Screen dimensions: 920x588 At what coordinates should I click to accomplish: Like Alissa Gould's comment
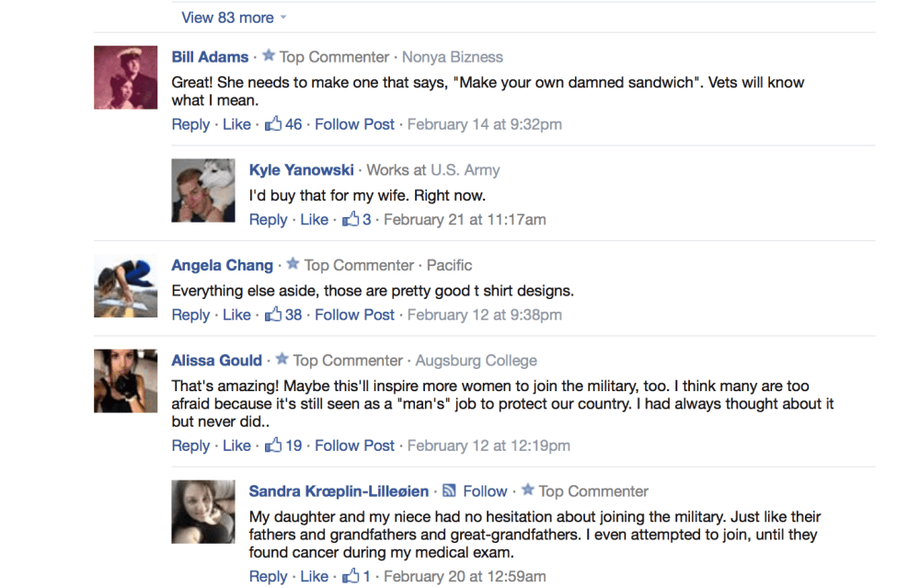(x=236, y=444)
